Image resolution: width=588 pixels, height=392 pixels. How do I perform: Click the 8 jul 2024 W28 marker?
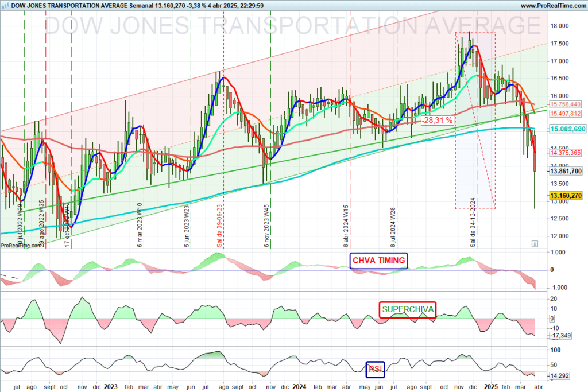point(393,227)
